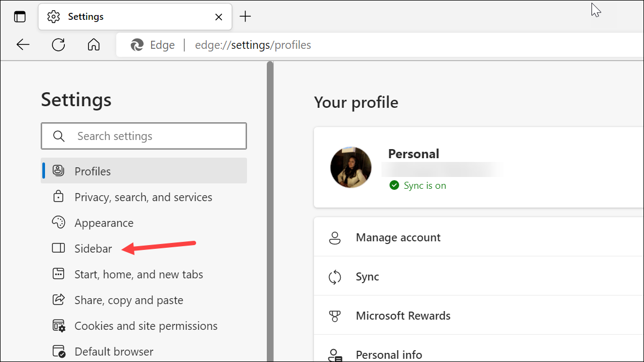Image resolution: width=644 pixels, height=362 pixels.
Task: Focus the address bar showing edge://settings/profiles
Action: point(380,45)
